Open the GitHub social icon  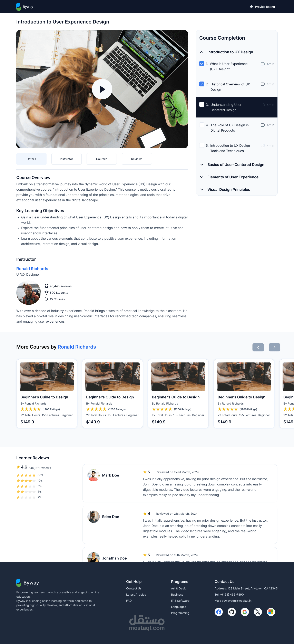click(232, 612)
